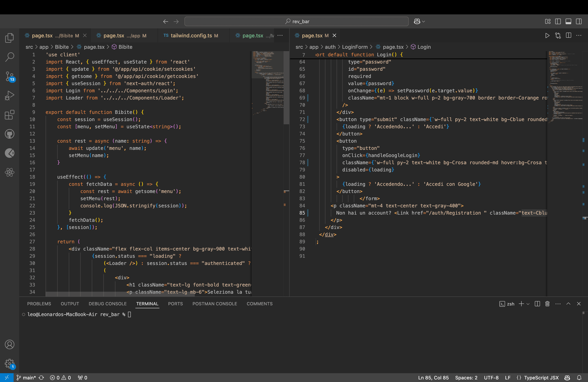Viewport: 588px width, 382px height.
Task: Expand breadcrumb folder Bibite in left editor
Action: (x=62, y=47)
